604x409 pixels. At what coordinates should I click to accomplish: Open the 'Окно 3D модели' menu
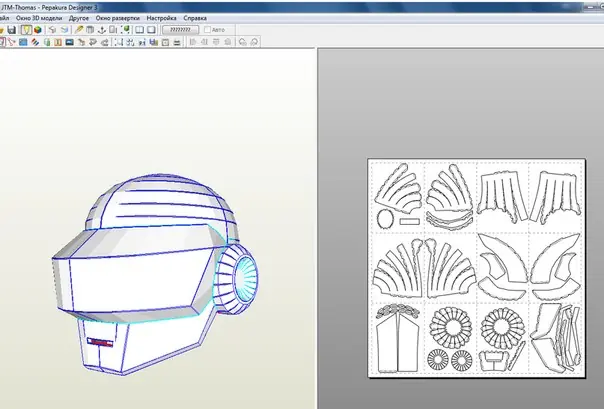[39, 18]
